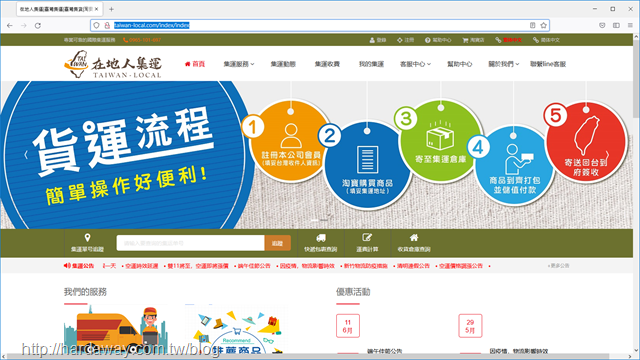Image resolution: width=640 pixels, height=360 pixels.
Task: Select the second banner slide indicator
Action: coord(324,220)
